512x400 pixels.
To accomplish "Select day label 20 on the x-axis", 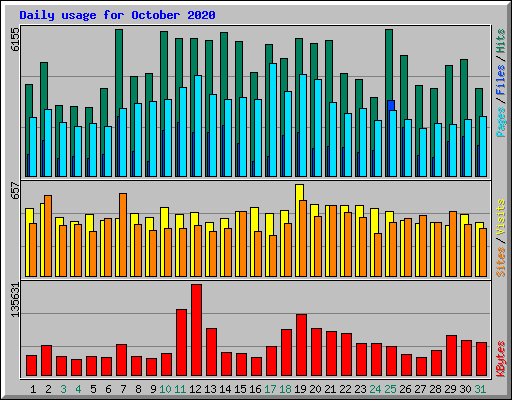I will [315, 389].
